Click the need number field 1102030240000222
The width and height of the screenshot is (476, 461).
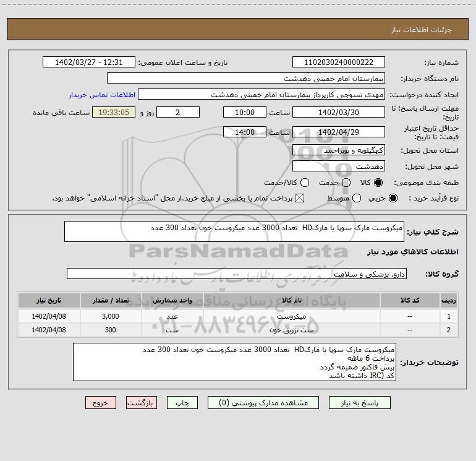coord(339,62)
